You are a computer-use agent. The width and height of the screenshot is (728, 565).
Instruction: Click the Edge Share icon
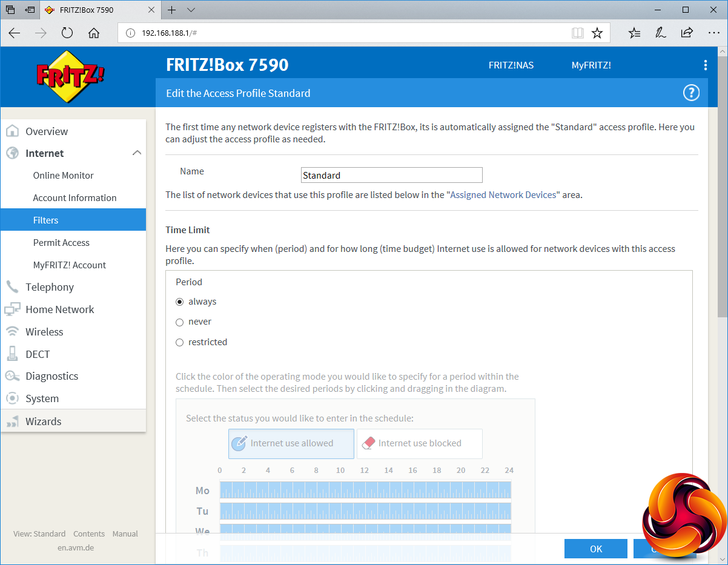tap(687, 33)
